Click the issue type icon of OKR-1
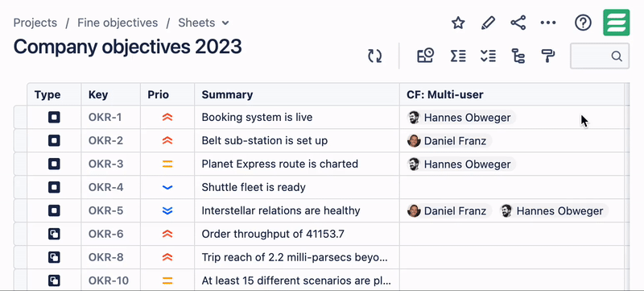The width and height of the screenshot is (644, 291). tap(54, 118)
